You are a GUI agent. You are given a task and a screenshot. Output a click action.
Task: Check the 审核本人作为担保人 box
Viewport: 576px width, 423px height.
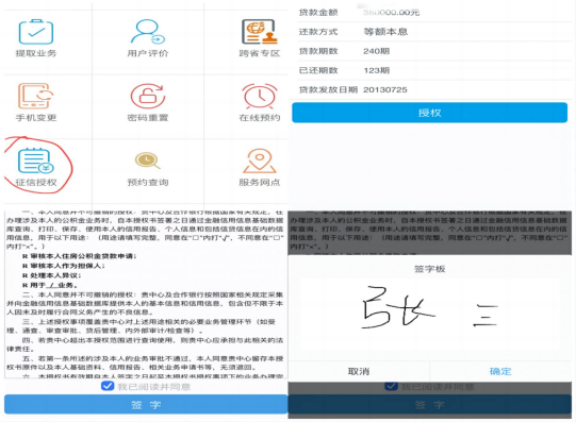25,266
